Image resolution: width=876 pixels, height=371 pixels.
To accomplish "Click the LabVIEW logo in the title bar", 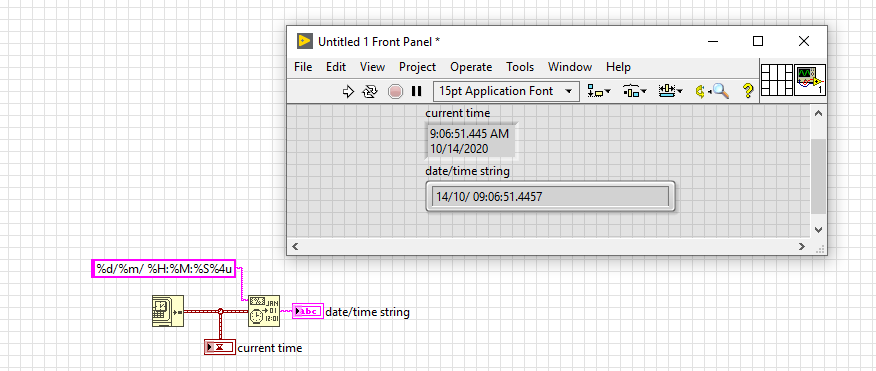I will pos(304,41).
